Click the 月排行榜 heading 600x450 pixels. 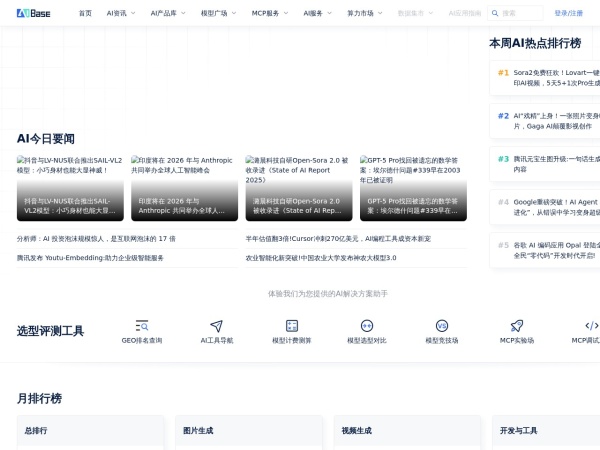39,398
